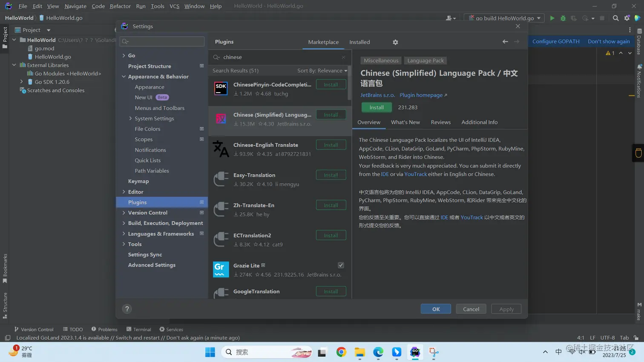Image resolution: width=644 pixels, height=362 pixels.
Task: Expand the Go settings section
Action: pos(124,56)
